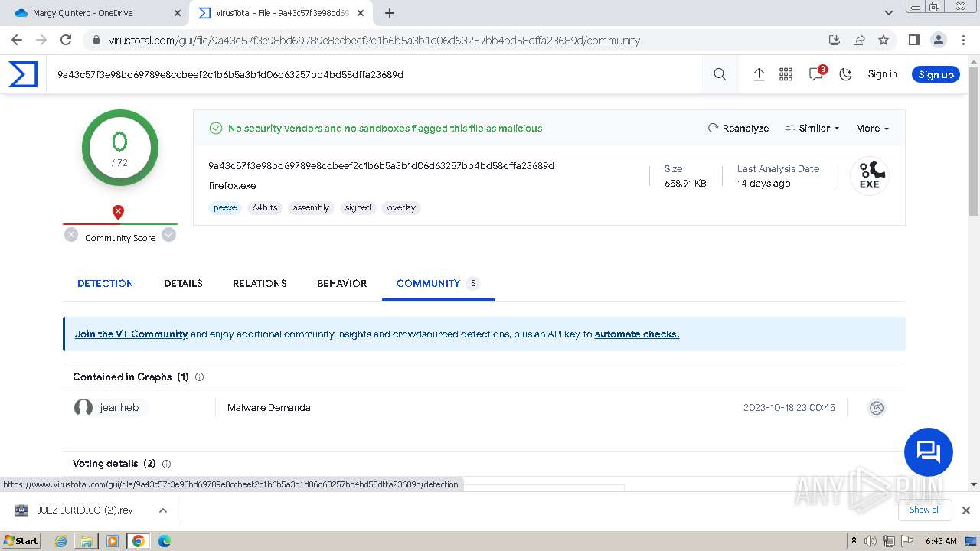Click the Reanalyze button
Viewport: 980px width, 551px height.
[x=738, y=128]
